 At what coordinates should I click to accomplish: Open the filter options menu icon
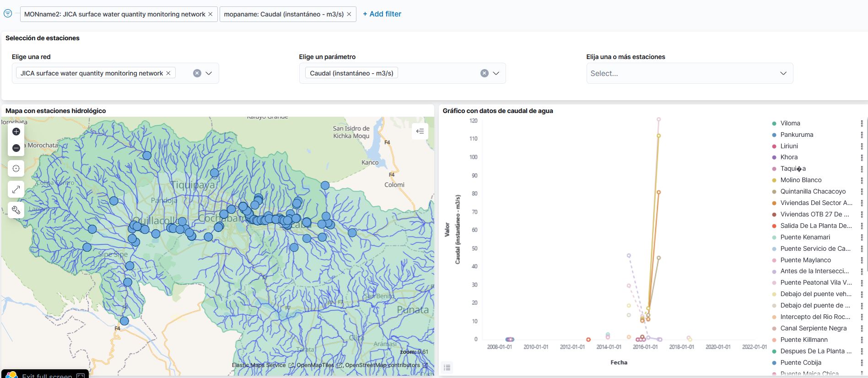[8, 13]
